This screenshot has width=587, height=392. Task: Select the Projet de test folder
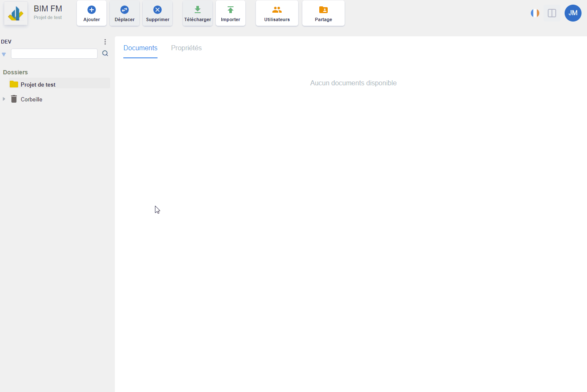pos(38,84)
